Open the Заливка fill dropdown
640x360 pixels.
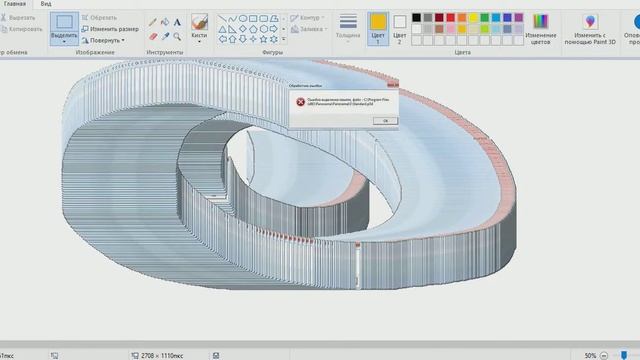309,29
